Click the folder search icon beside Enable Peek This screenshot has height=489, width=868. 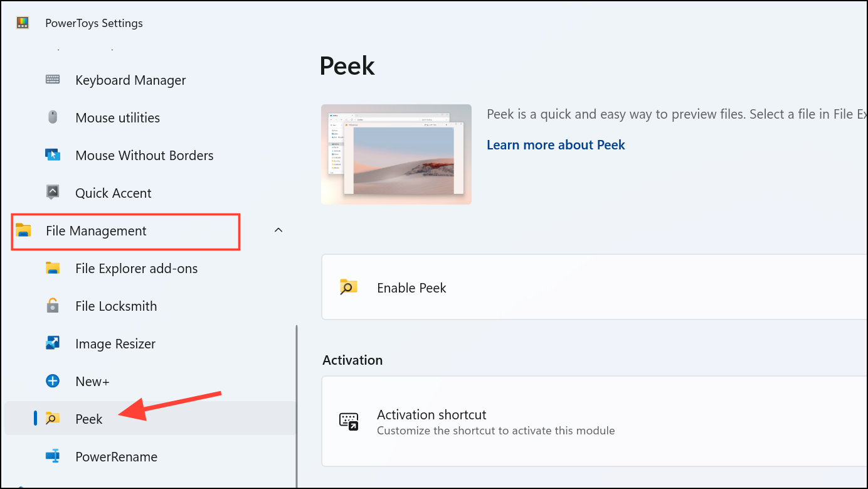tap(349, 287)
